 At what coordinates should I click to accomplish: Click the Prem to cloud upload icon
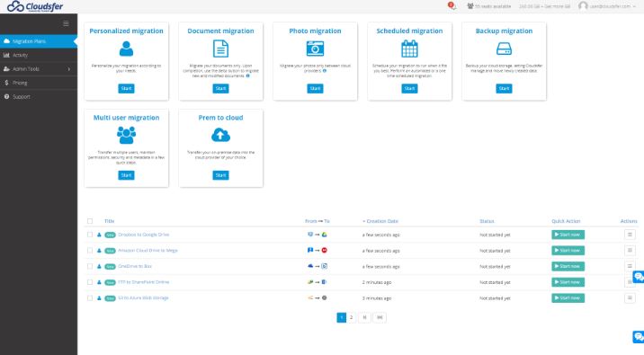click(220, 135)
